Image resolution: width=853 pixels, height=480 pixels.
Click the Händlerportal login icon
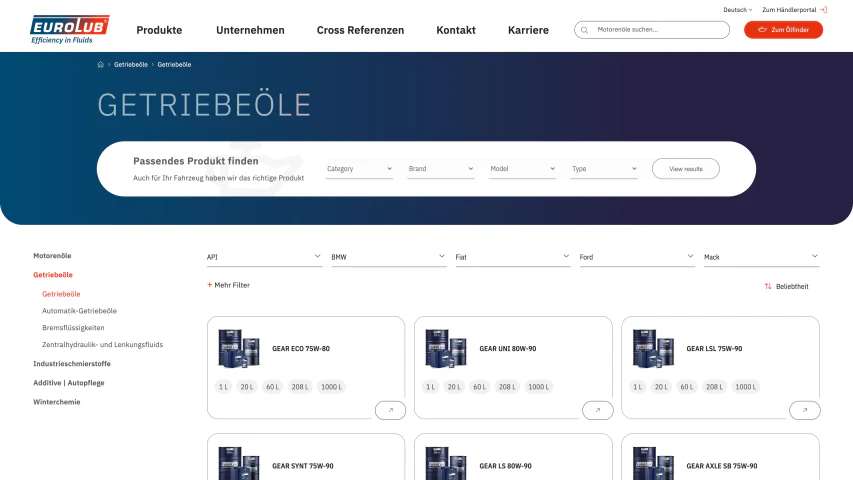click(x=823, y=10)
